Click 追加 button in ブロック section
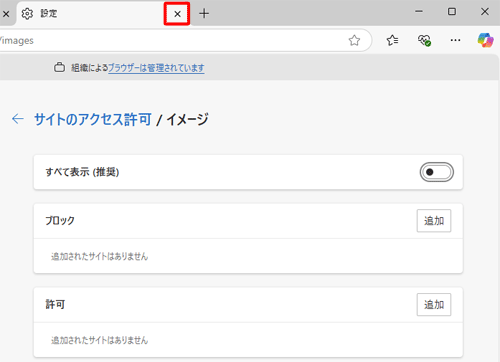 (x=434, y=221)
